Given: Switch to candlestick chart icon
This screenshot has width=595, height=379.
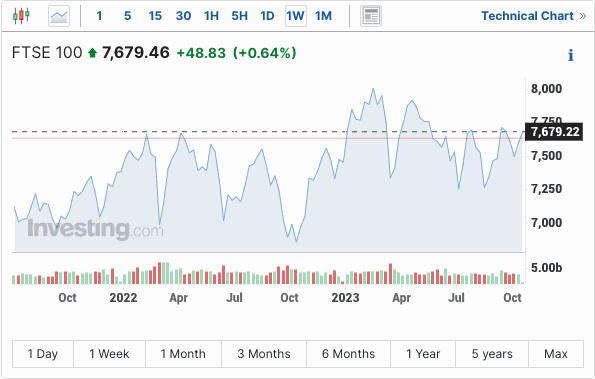Looking at the screenshot, I should pos(21,16).
